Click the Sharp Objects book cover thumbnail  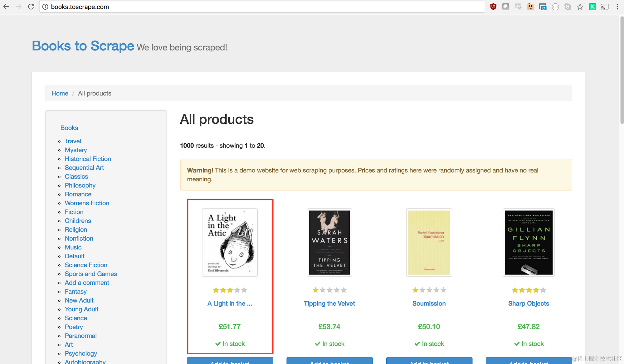click(x=529, y=242)
